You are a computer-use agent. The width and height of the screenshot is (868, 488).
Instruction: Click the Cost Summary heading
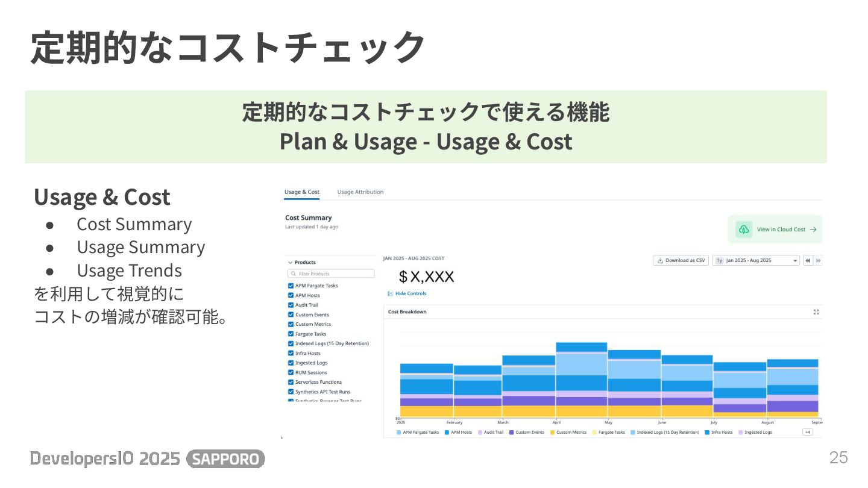pos(309,218)
